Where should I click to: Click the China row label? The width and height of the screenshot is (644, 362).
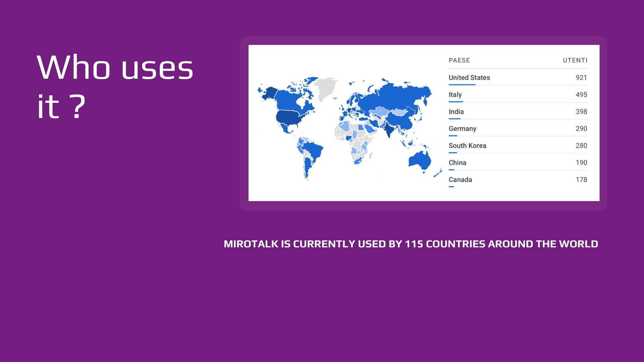(x=458, y=163)
